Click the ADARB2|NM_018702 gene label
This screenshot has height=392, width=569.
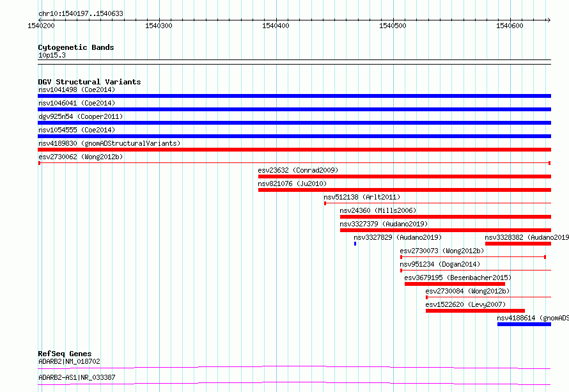[x=69, y=361]
